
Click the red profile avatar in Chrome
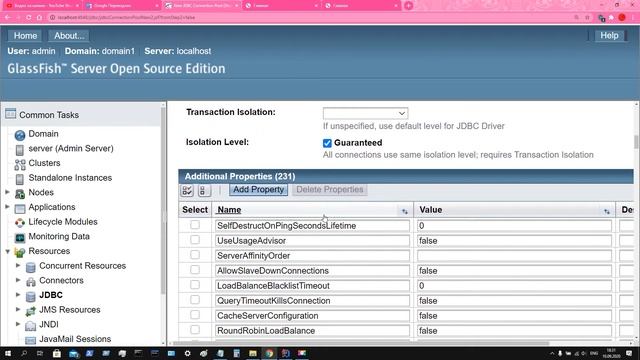pos(622,18)
